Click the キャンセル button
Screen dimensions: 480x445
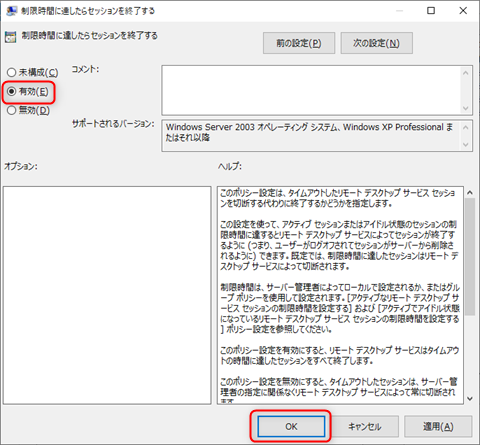(365, 426)
